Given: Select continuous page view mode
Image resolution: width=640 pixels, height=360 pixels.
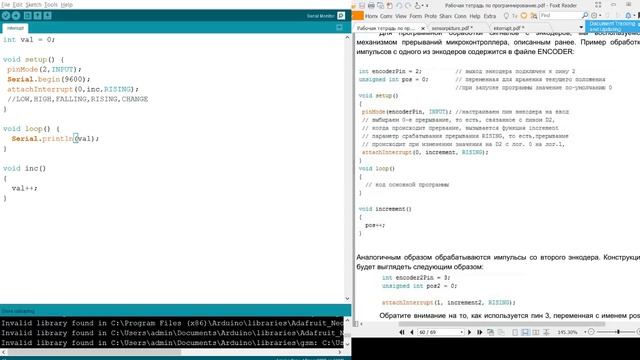Looking at the screenshot, I should pos(525,332).
